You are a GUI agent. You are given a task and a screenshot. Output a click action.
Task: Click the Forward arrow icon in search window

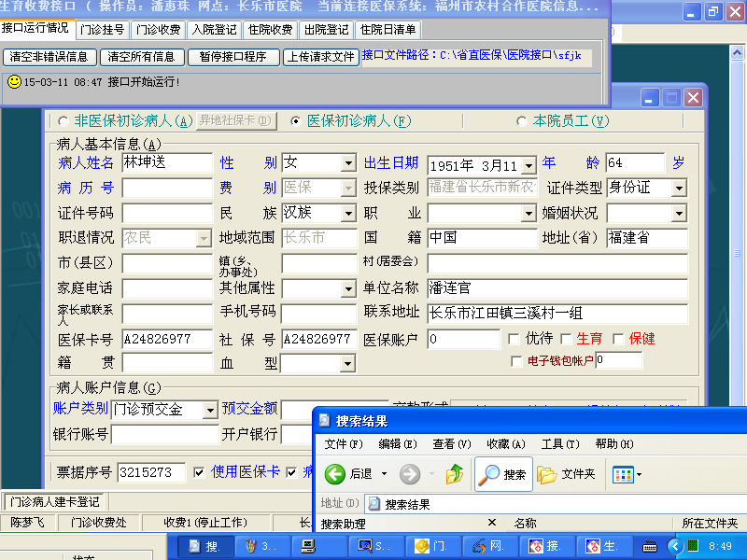410,474
